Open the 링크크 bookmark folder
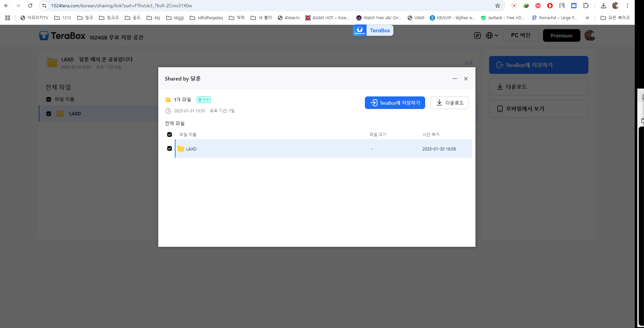 109,18
